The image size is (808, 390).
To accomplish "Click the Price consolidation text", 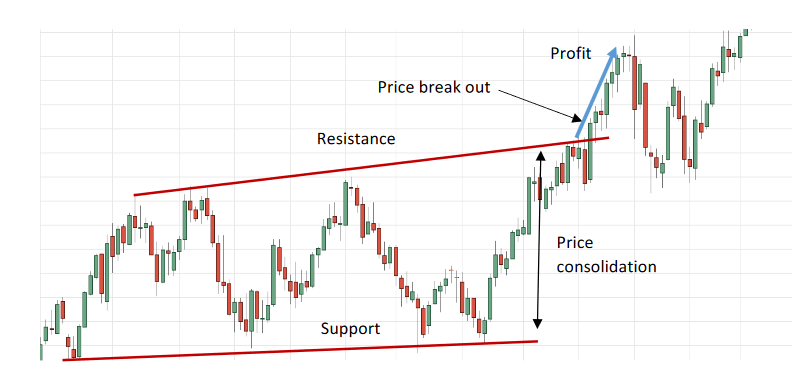I will 607,255.
